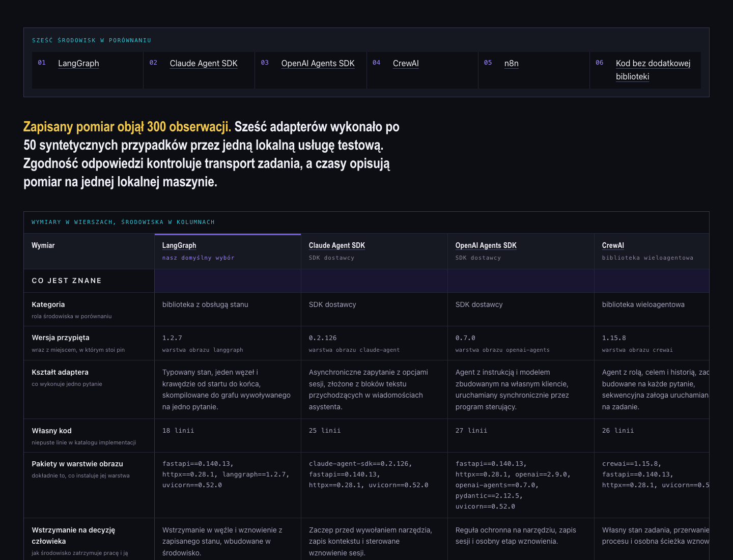Click the adapter description starting "Typowany stan, jeden węzeł"
This screenshot has height=560, width=733.
click(227, 389)
